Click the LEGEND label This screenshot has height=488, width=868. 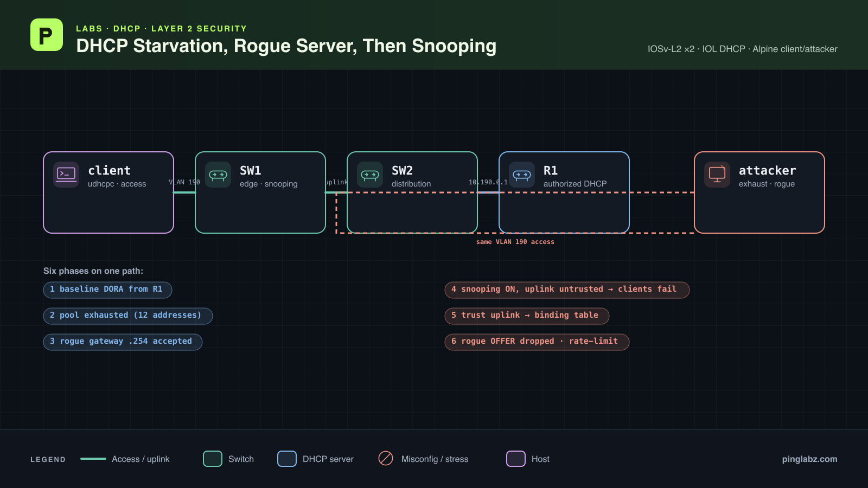coord(48,459)
